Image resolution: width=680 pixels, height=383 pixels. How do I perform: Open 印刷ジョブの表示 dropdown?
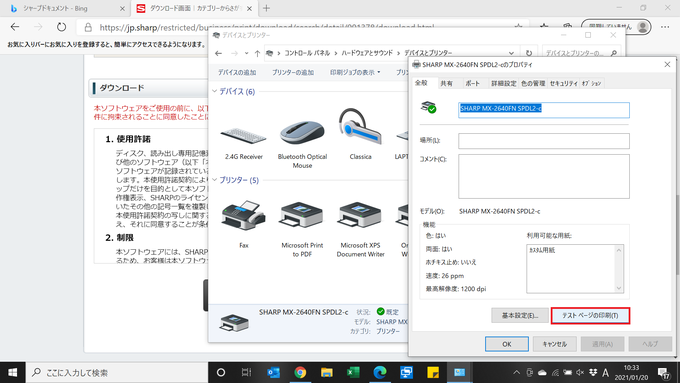pos(355,72)
